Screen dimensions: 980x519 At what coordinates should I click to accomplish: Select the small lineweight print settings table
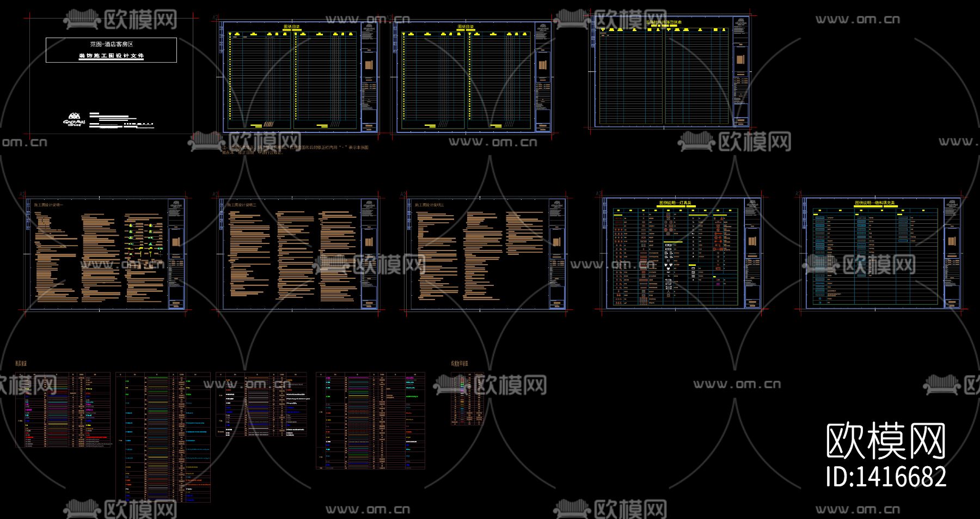point(467,399)
